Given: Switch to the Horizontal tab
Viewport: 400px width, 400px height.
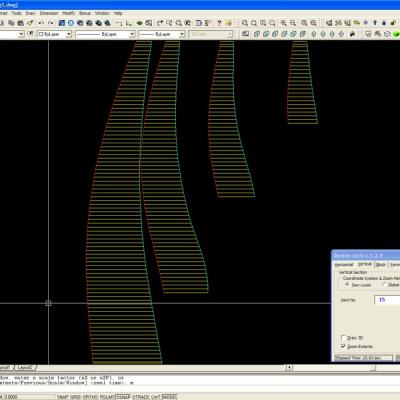Looking at the screenshot, I should tap(344, 265).
